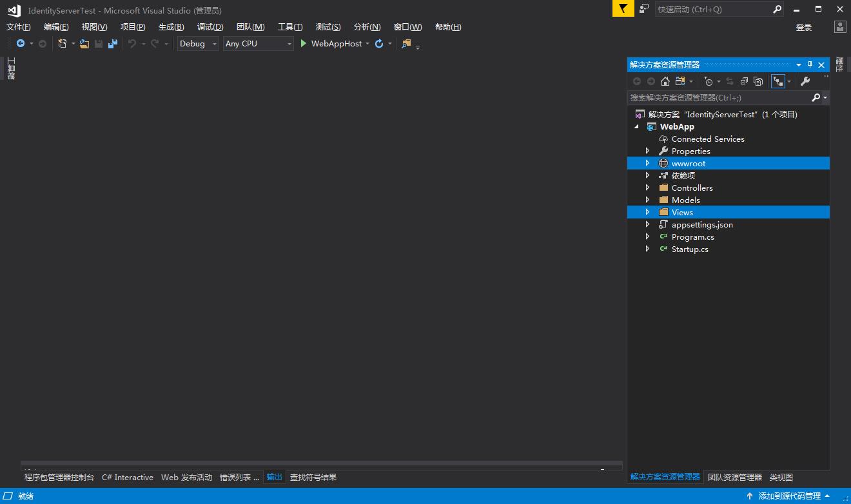Click the save all icon in the toolbar
Screen dimensions: 851x504
click(113, 44)
